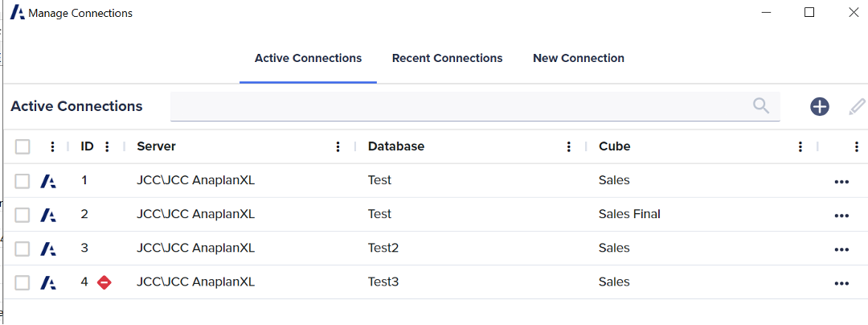This screenshot has height=325, width=868.
Task: Select the checkbox for connection 4
Action: point(23,282)
